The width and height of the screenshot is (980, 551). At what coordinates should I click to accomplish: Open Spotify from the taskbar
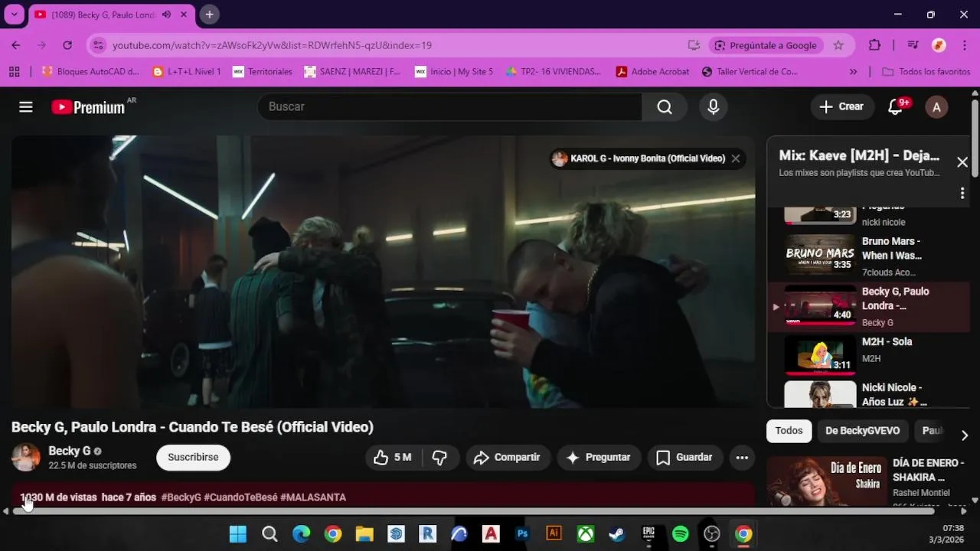(681, 534)
